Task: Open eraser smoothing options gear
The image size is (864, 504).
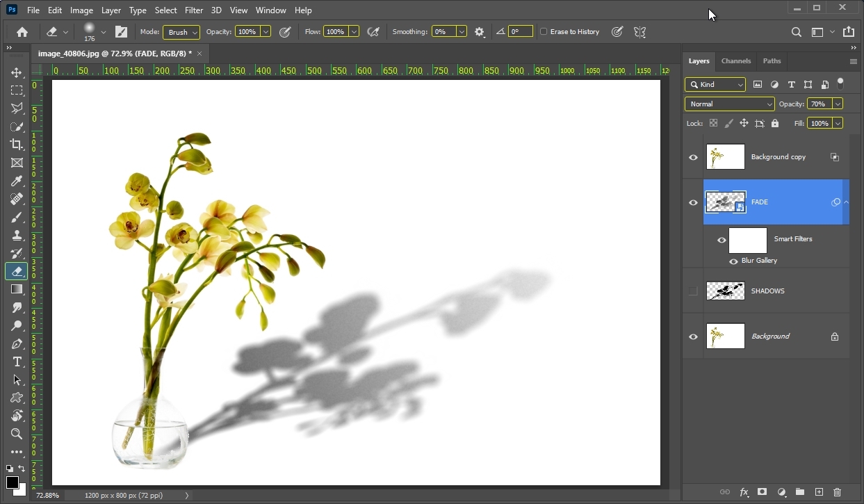Action: pyautogui.click(x=480, y=31)
